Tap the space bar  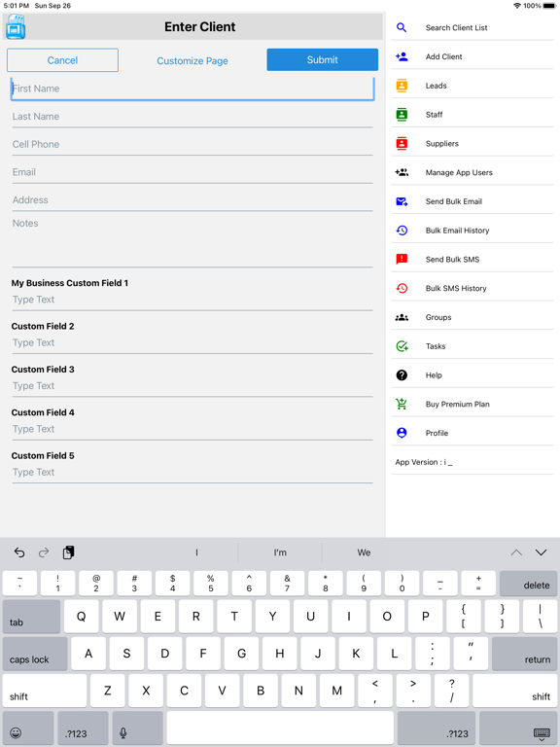(280, 729)
